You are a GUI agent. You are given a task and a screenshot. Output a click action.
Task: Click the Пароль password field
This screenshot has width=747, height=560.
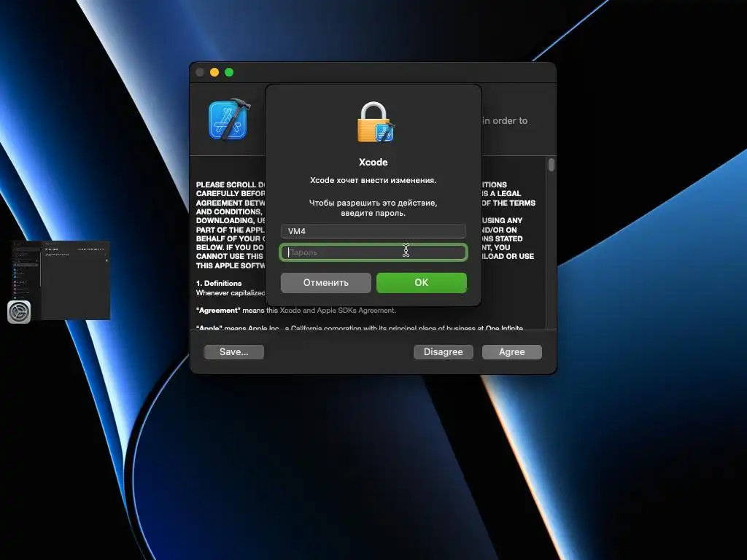pos(373,252)
